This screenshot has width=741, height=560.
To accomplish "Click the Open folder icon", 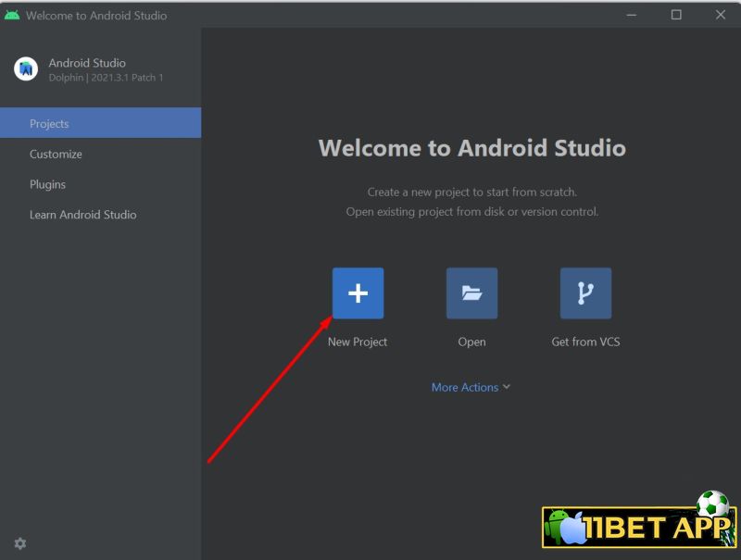I will [x=471, y=293].
